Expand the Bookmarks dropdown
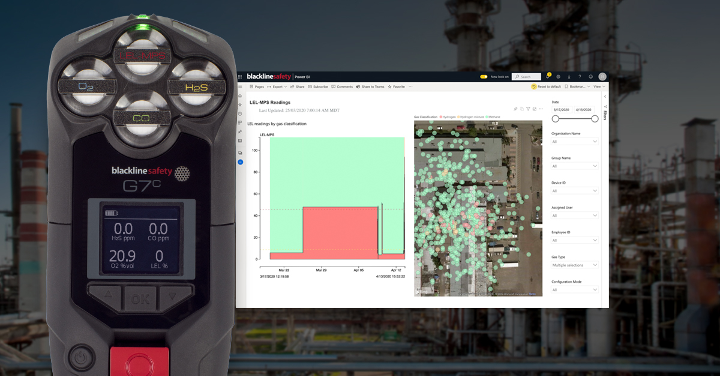This screenshot has height=376, width=720. 577,87
